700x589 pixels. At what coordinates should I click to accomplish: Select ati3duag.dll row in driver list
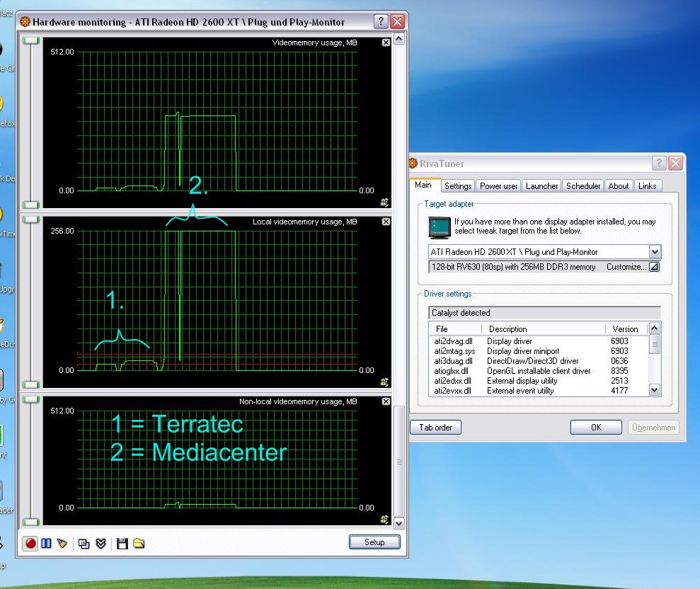pos(539,361)
